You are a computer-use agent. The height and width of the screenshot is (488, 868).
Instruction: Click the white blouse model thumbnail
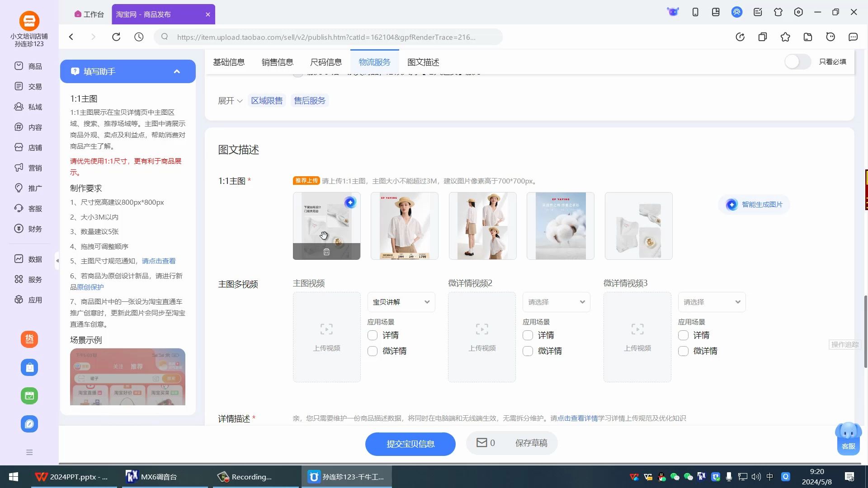404,226
